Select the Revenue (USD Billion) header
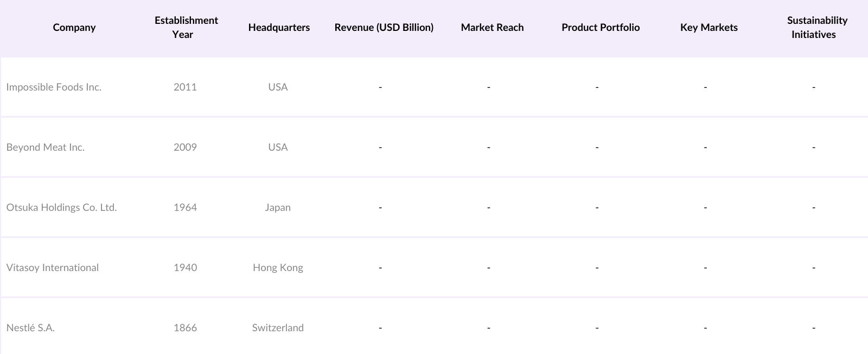The width and height of the screenshot is (868, 354). (384, 28)
